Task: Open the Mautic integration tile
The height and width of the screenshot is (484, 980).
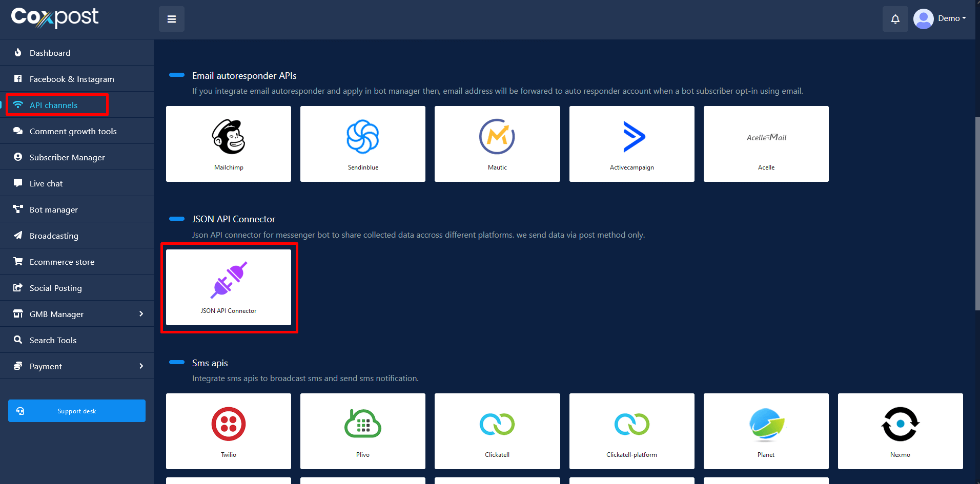Action: tap(497, 144)
